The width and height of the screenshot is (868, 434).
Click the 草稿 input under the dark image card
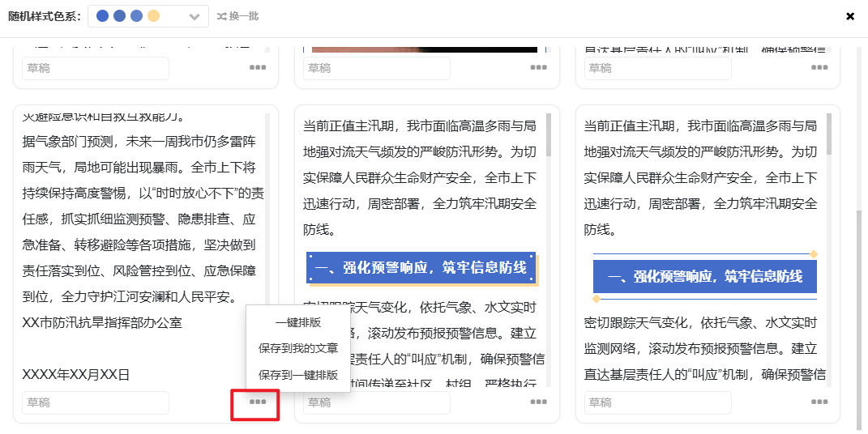tap(377, 69)
